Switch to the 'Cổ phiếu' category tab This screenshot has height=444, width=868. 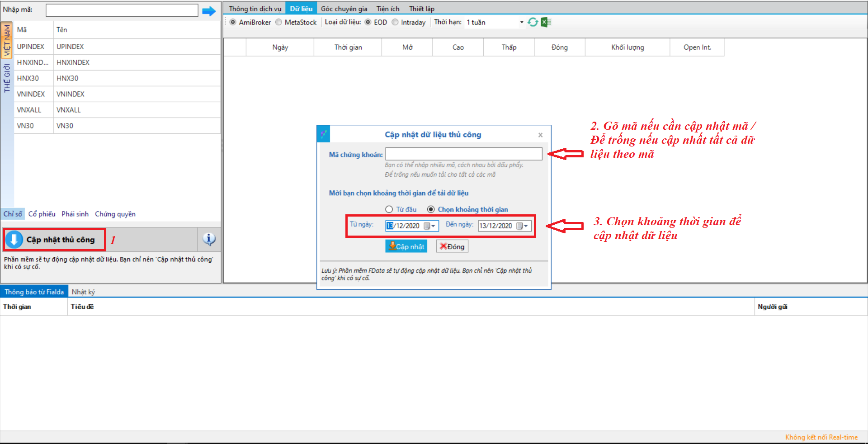coord(42,214)
